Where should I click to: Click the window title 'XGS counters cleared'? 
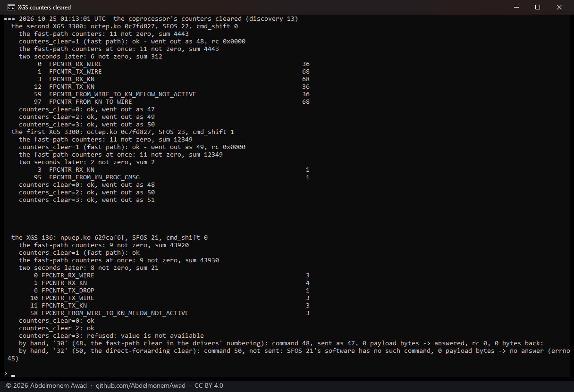[x=44, y=8]
